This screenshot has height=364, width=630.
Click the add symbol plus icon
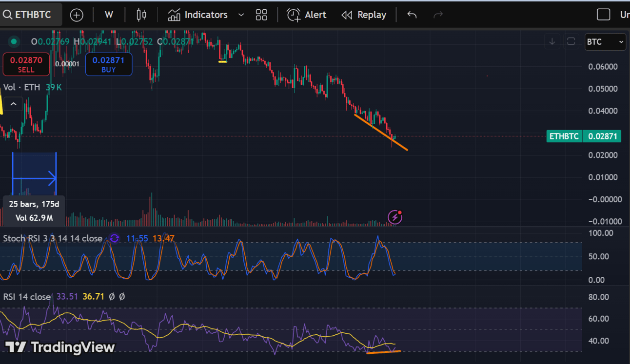click(x=77, y=15)
